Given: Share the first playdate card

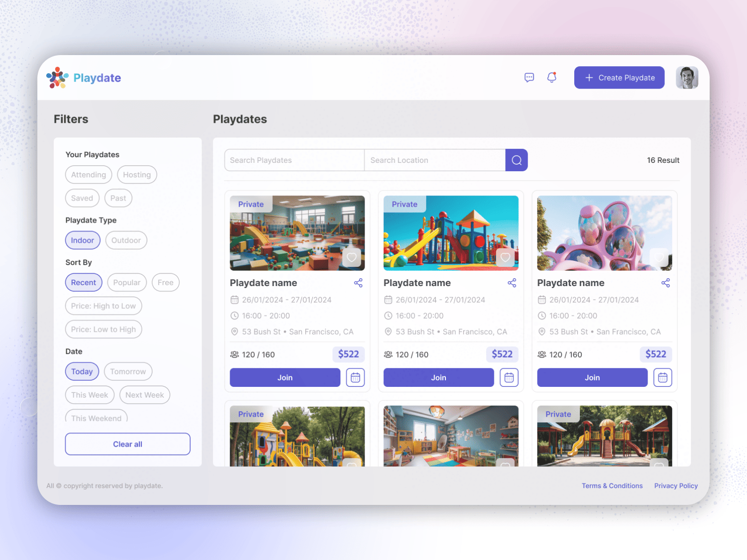Looking at the screenshot, I should [x=358, y=283].
